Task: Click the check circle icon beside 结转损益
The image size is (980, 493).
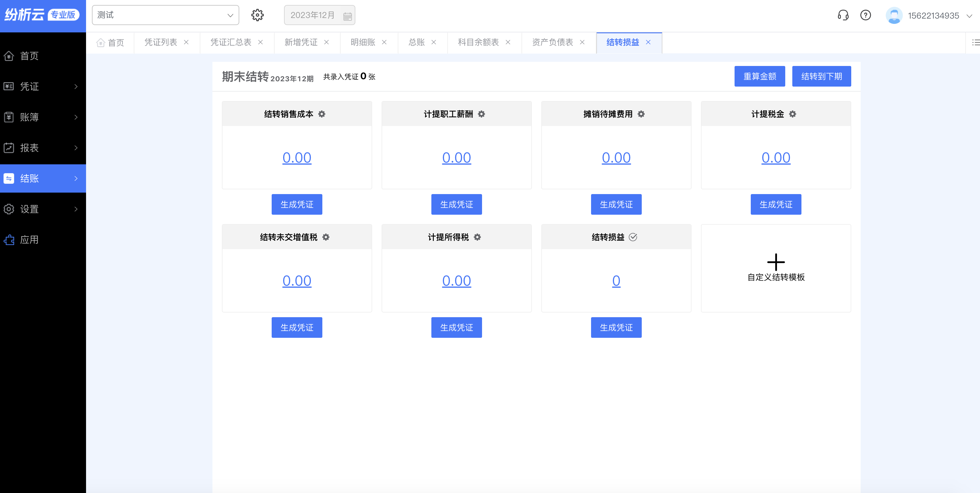Action: coord(633,237)
